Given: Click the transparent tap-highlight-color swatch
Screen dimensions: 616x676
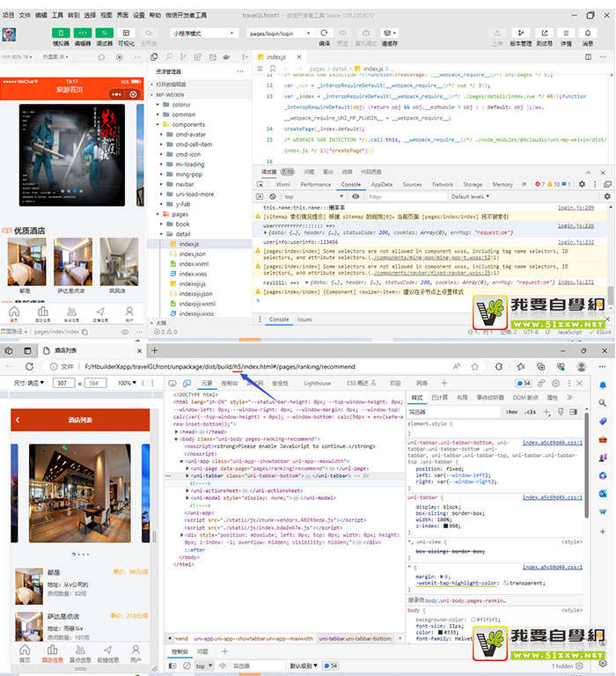Looking at the screenshot, I should coord(506,583).
